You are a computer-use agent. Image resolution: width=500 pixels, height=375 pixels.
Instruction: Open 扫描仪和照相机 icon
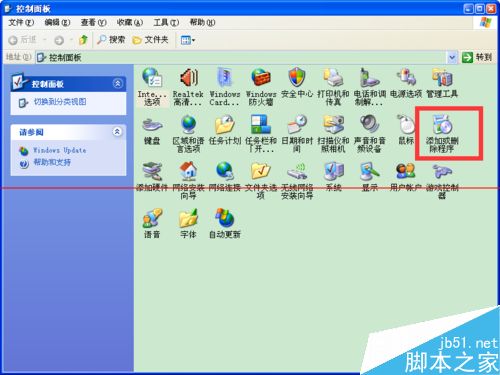click(333, 133)
